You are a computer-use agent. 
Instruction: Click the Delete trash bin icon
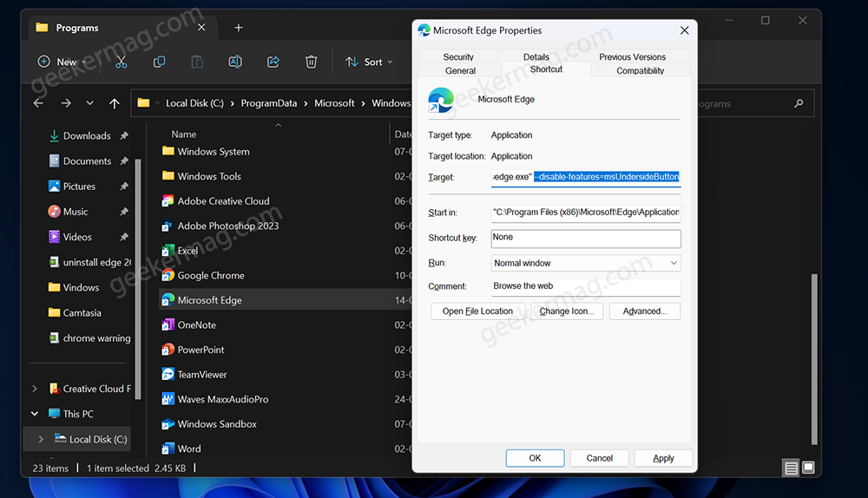(x=311, y=62)
